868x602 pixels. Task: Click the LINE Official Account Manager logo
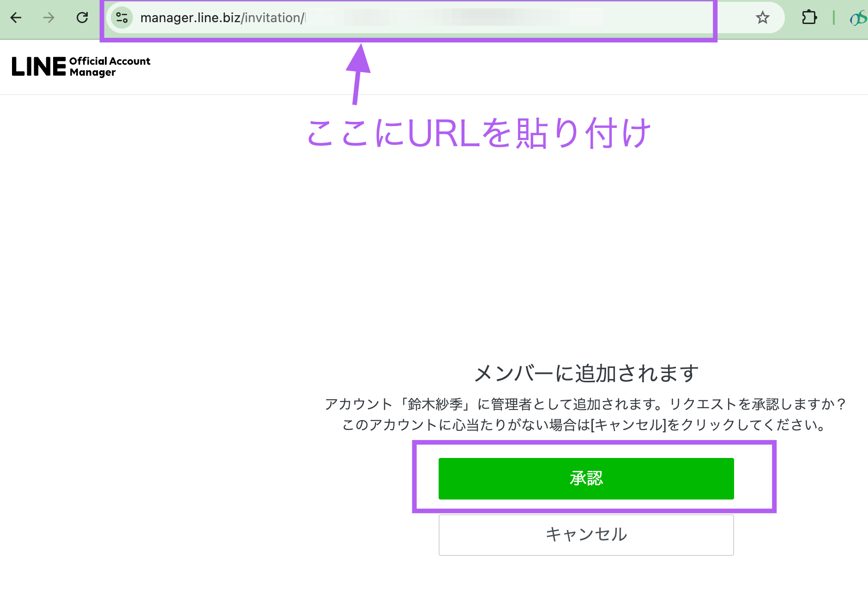coord(81,66)
